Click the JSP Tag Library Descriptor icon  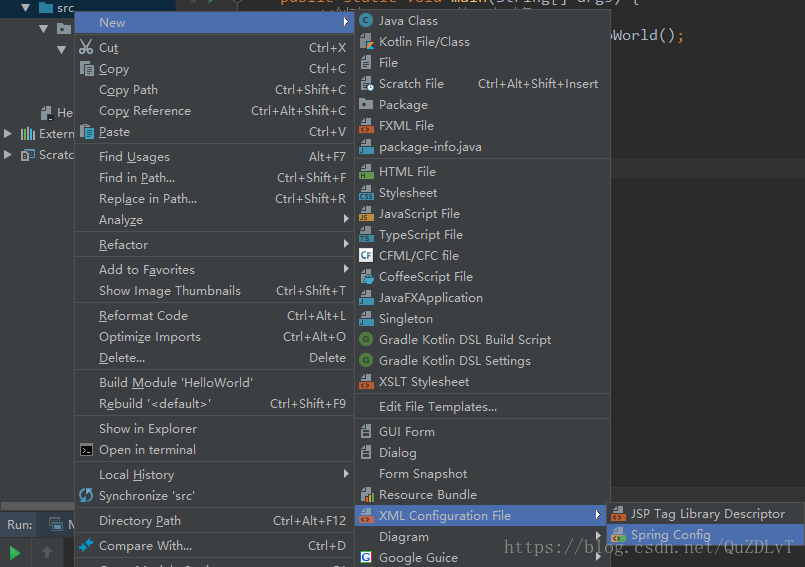619,514
